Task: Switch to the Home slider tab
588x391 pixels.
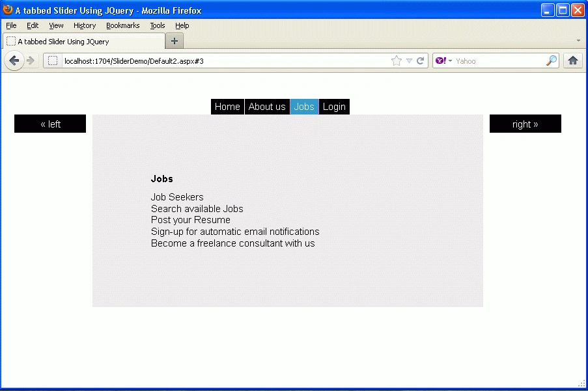Action: point(227,107)
